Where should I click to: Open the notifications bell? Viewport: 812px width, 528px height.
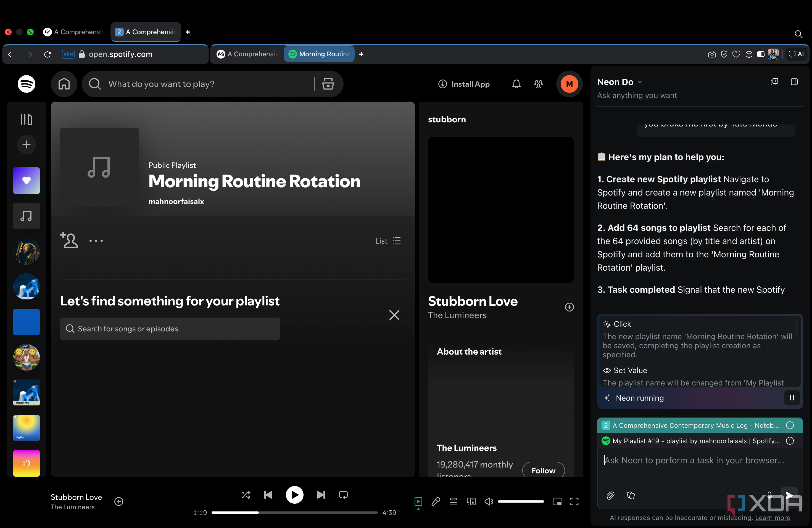tap(516, 84)
